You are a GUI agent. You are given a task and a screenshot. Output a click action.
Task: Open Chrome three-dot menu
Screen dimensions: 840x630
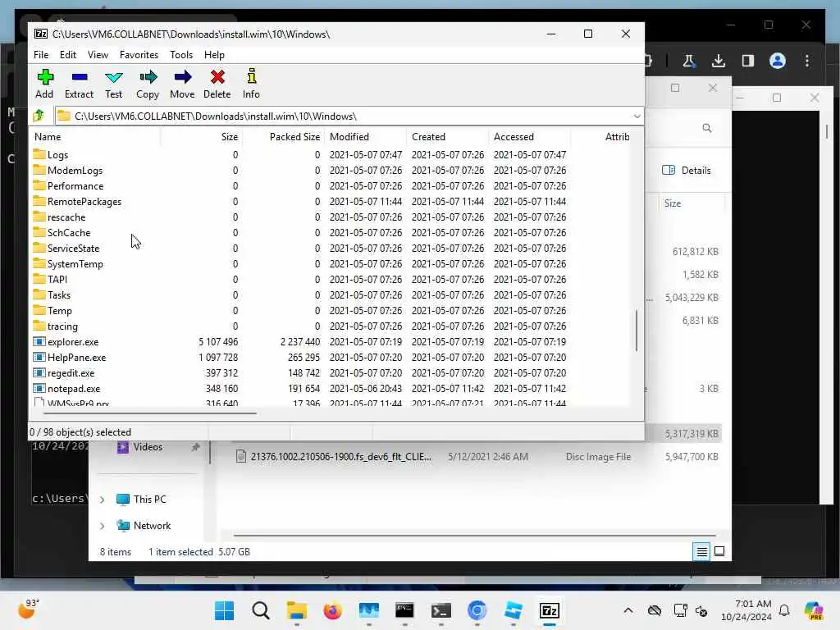pos(807,61)
